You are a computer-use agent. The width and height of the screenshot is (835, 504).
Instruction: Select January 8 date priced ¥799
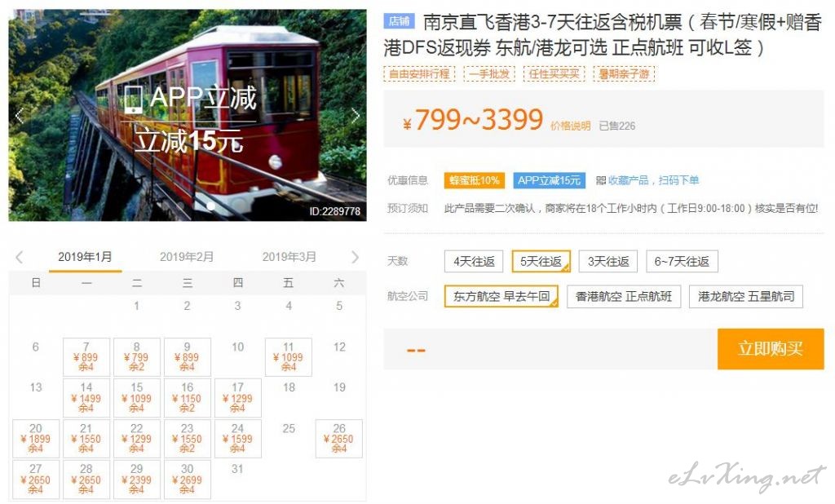(x=137, y=357)
